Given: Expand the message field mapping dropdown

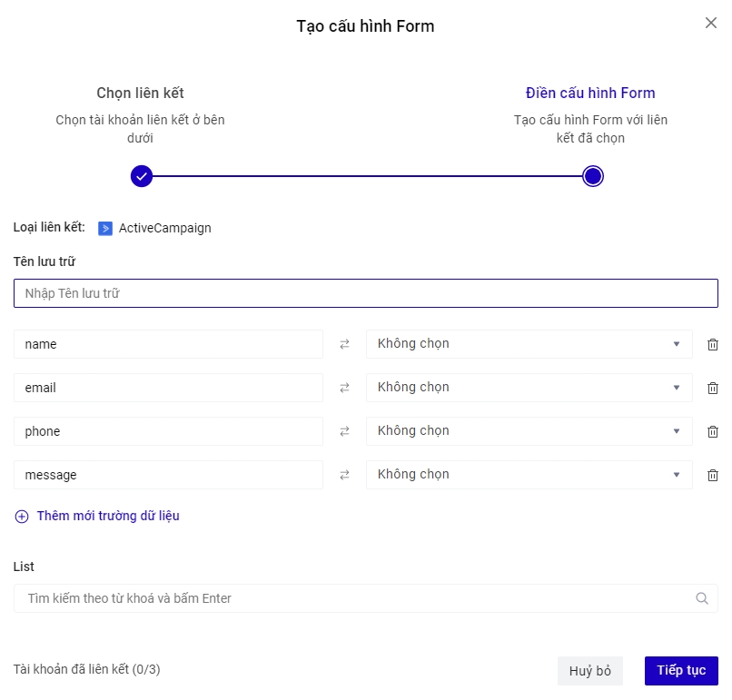Looking at the screenshot, I should [x=529, y=475].
